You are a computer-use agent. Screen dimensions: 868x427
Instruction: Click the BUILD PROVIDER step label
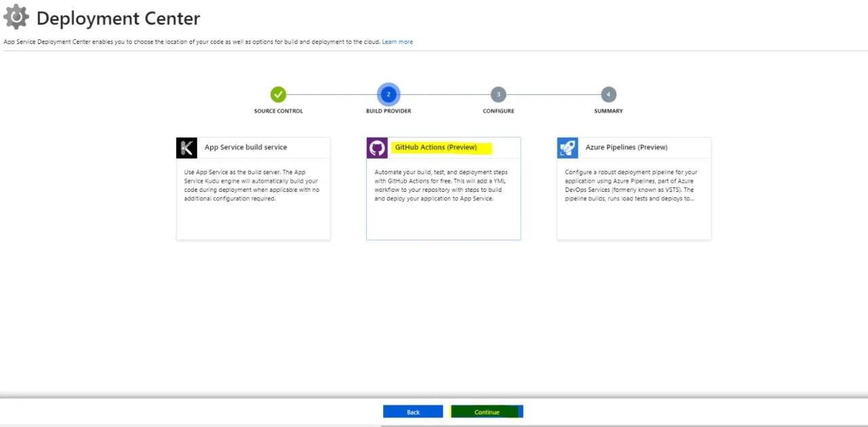(x=389, y=111)
